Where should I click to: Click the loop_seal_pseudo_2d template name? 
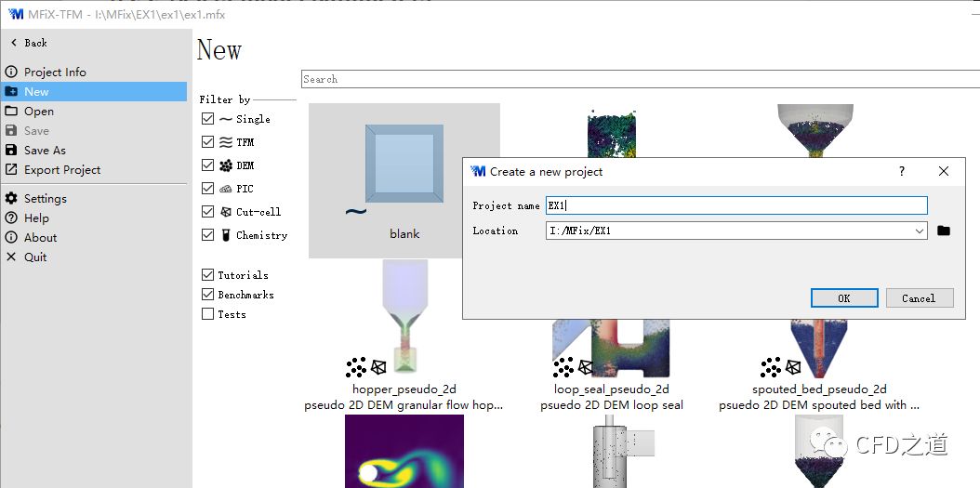coord(612,389)
